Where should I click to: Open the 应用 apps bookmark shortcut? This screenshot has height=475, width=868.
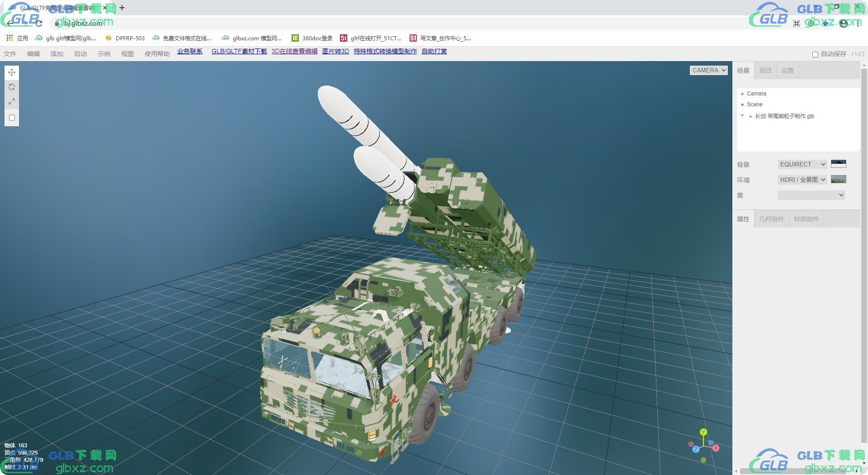[x=17, y=38]
